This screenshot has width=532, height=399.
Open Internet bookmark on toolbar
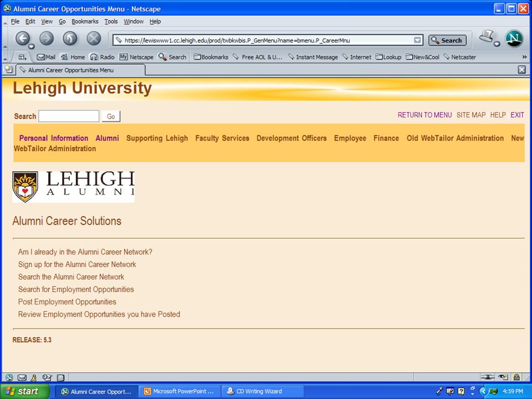(x=357, y=57)
